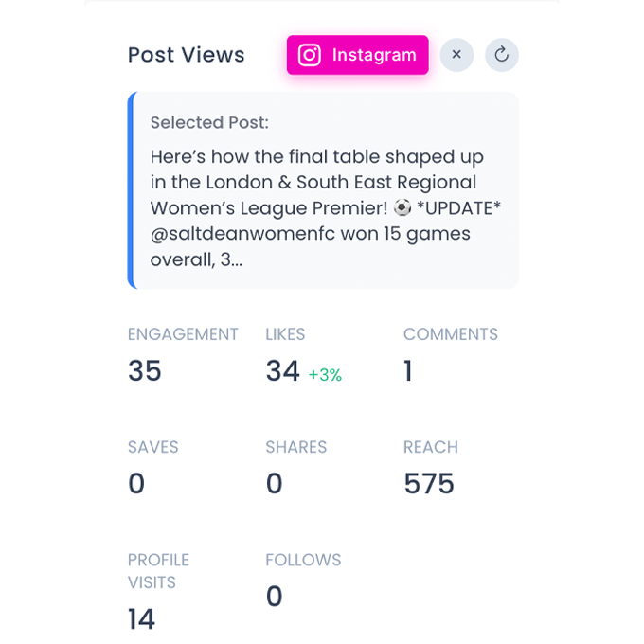Click the Post Views heading
This screenshot has width=644, height=644.
[187, 55]
